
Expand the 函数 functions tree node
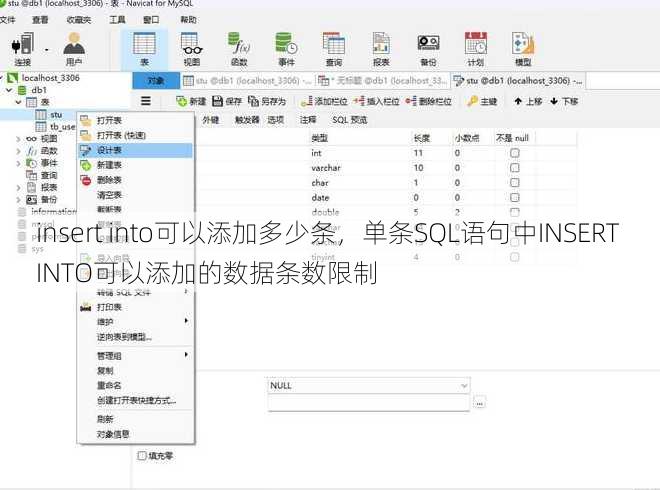[x=19, y=151]
